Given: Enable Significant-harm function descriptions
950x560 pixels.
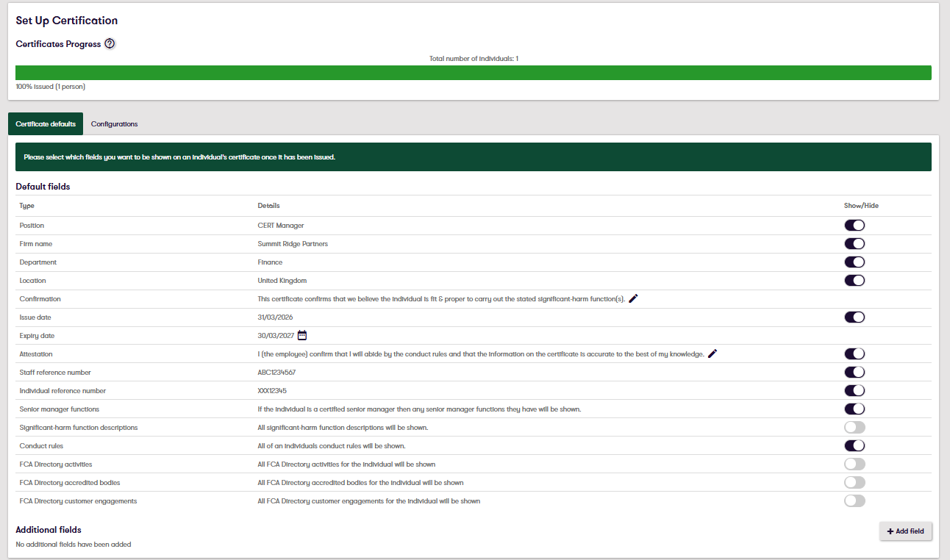Looking at the screenshot, I should (854, 427).
